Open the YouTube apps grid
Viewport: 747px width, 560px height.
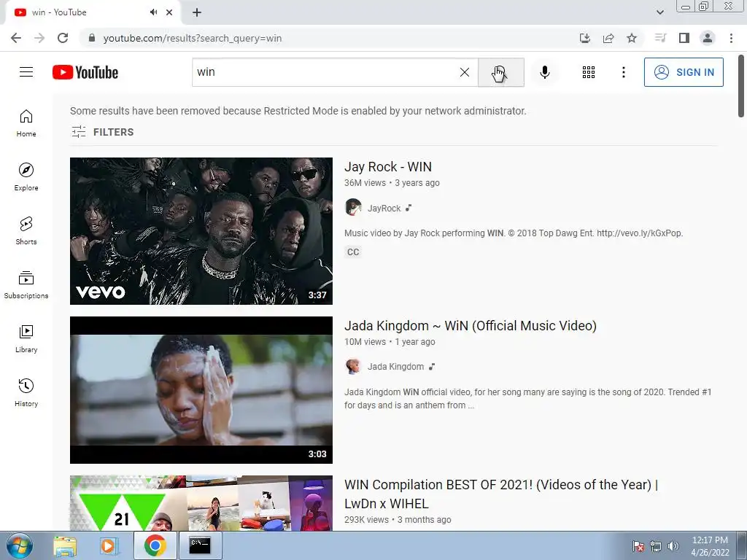[x=589, y=72]
